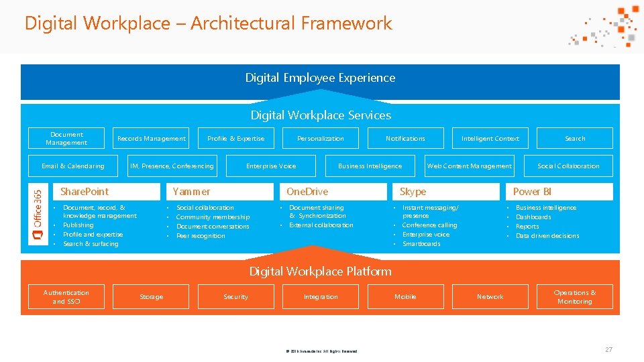The height and width of the screenshot is (362, 644).
Task: Click the SharePoint header
Action: pyautogui.click(x=107, y=192)
